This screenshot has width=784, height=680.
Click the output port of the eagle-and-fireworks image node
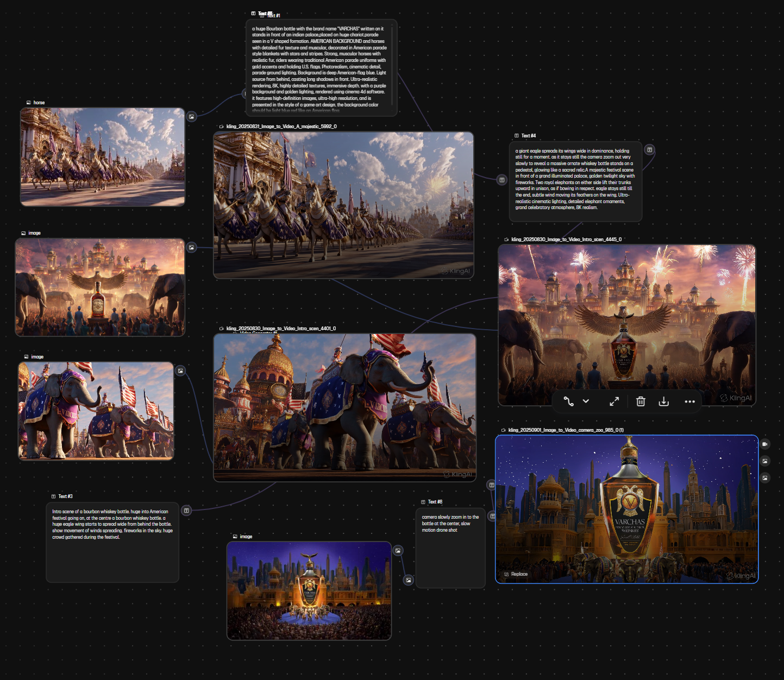click(191, 247)
